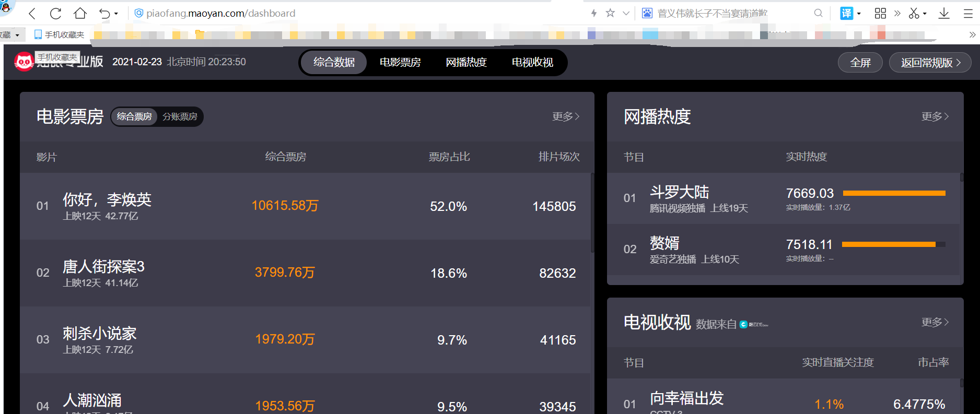
Task: Click the browser back arrow
Action: [32, 14]
